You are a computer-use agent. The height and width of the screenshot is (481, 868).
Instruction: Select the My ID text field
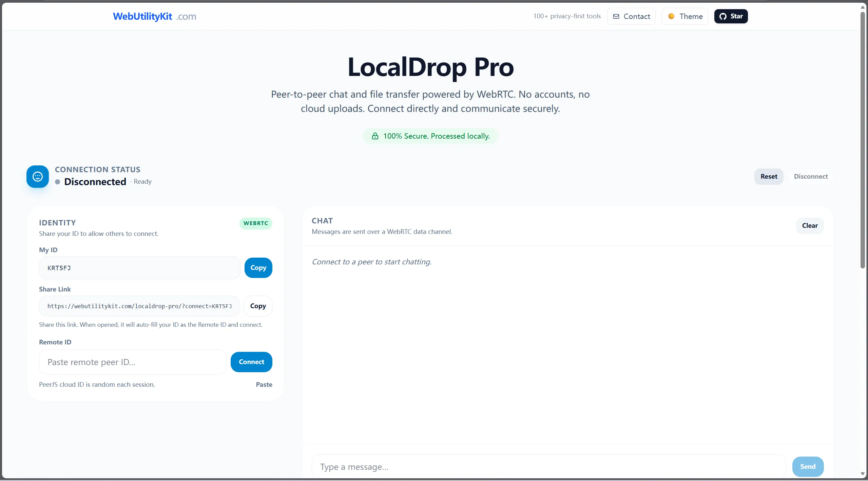(x=139, y=268)
